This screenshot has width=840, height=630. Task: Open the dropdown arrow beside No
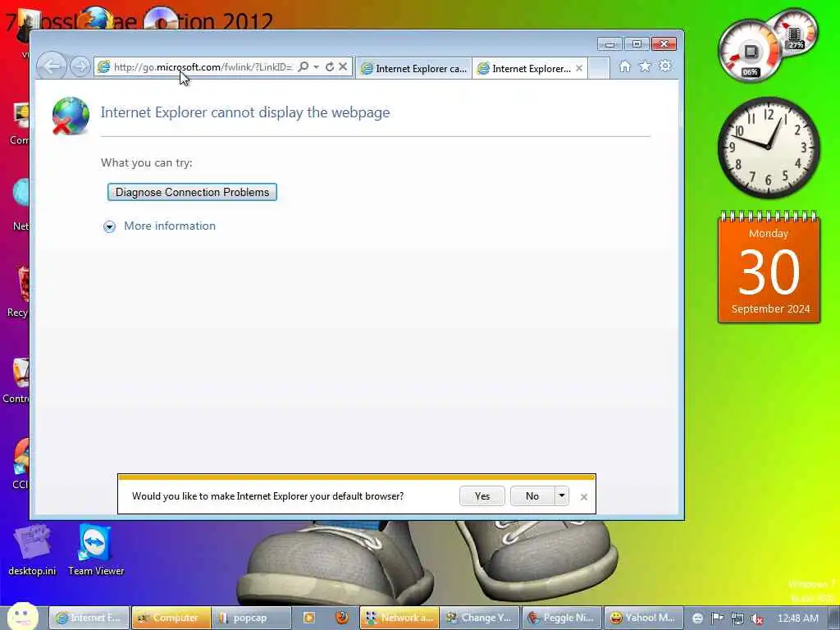(x=561, y=496)
